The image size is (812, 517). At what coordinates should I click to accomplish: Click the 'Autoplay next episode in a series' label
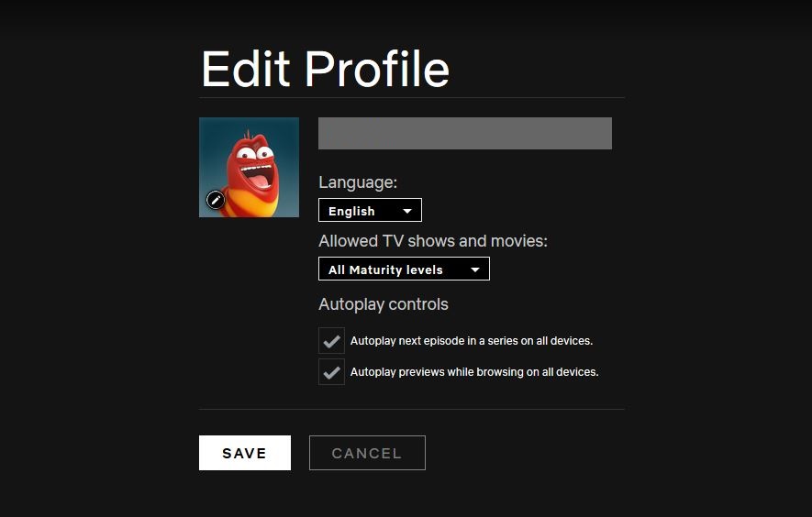[472, 341]
